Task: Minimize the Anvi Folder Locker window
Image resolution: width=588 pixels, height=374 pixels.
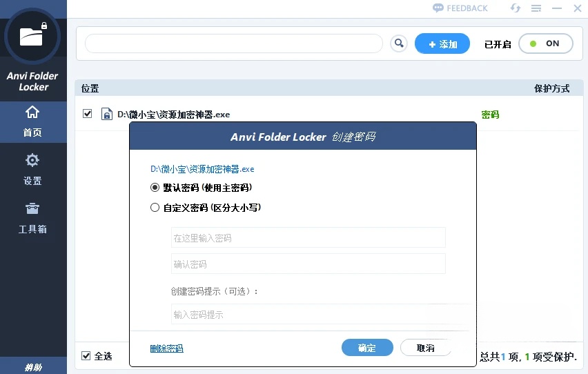Action: coord(557,8)
